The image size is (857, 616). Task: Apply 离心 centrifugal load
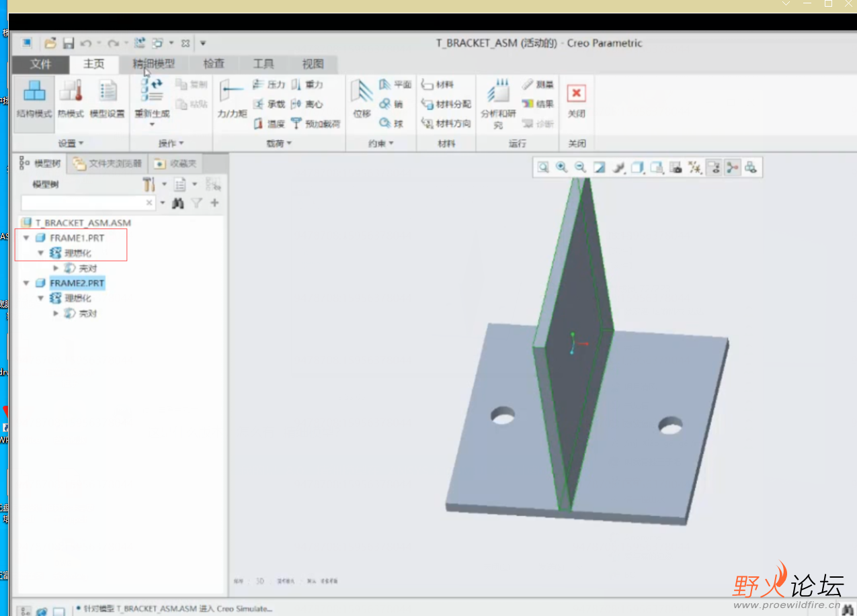click(x=307, y=104)
